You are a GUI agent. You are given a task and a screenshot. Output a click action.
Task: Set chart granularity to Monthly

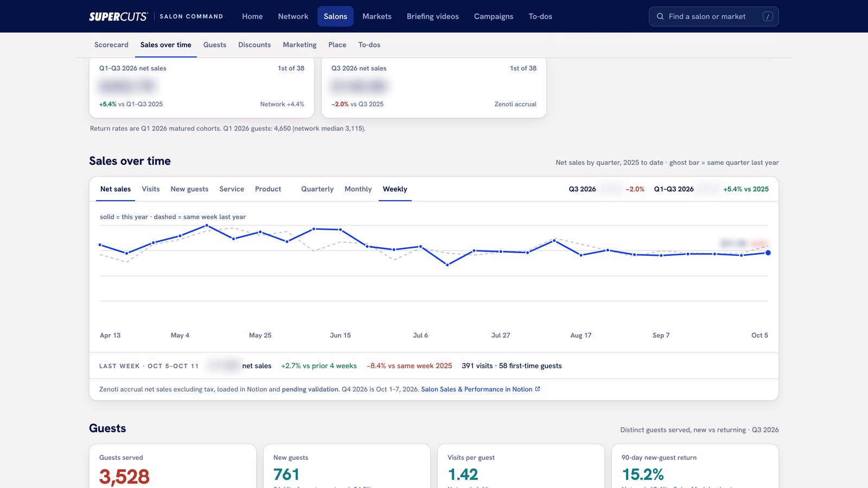358,189
